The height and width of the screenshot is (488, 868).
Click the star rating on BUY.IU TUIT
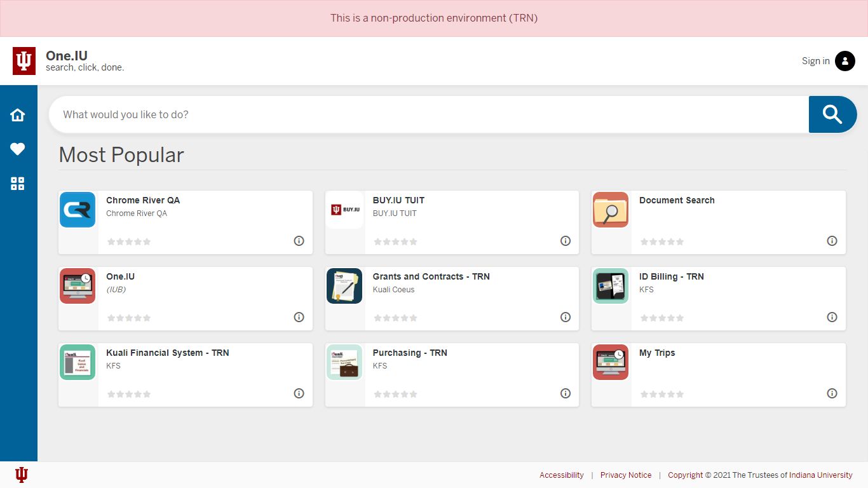click(396, 241)
